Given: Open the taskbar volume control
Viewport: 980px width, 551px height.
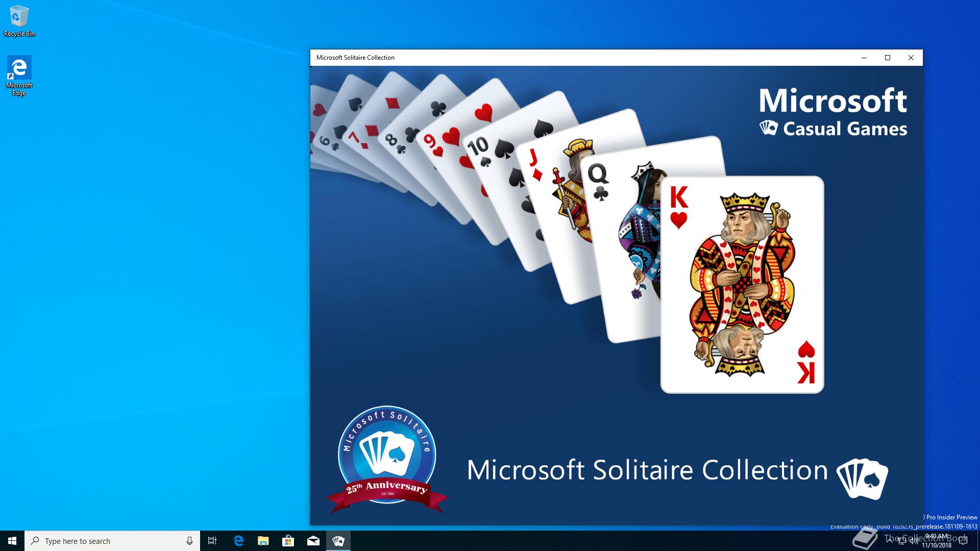Looking at the screenshot, I should click(x=914, y=541).
